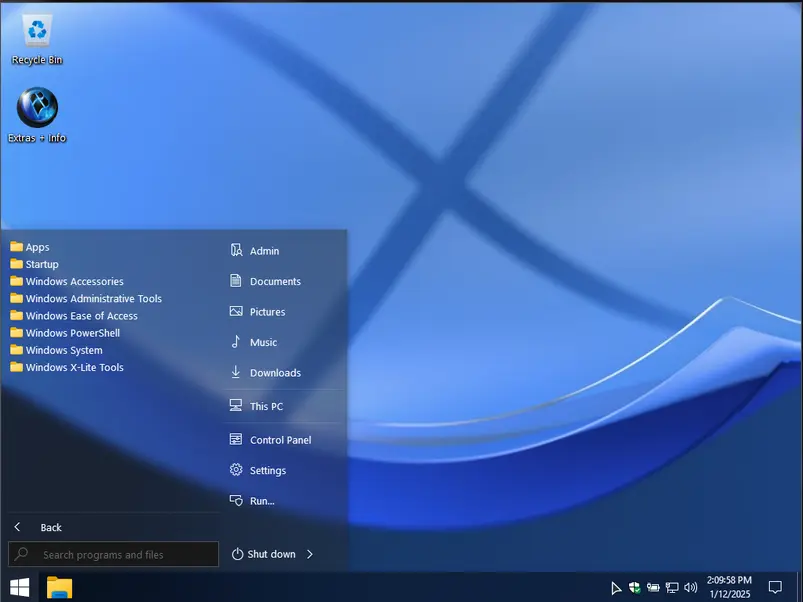Screen dimensions: 803x602
Task: Open the network status tray icon
Action: (672, 588)
